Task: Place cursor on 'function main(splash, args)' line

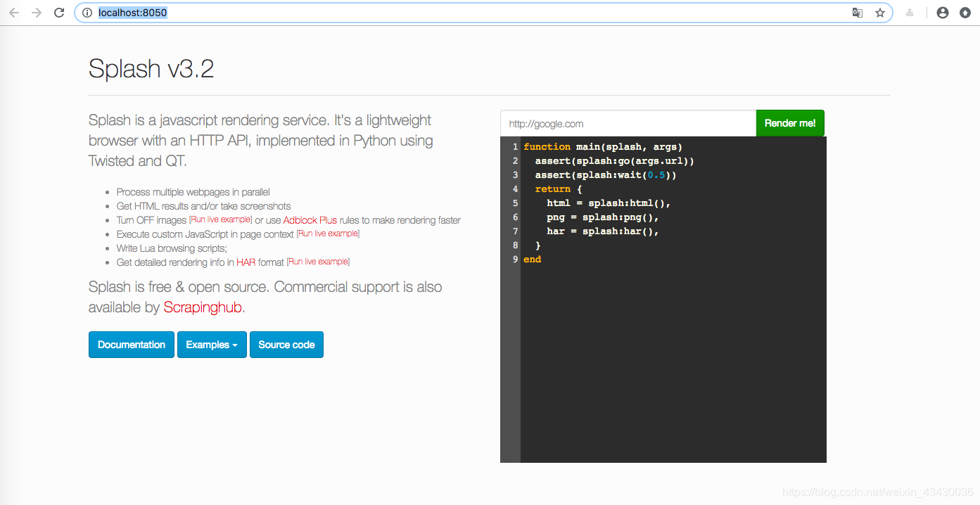Action: click(603, 147)
